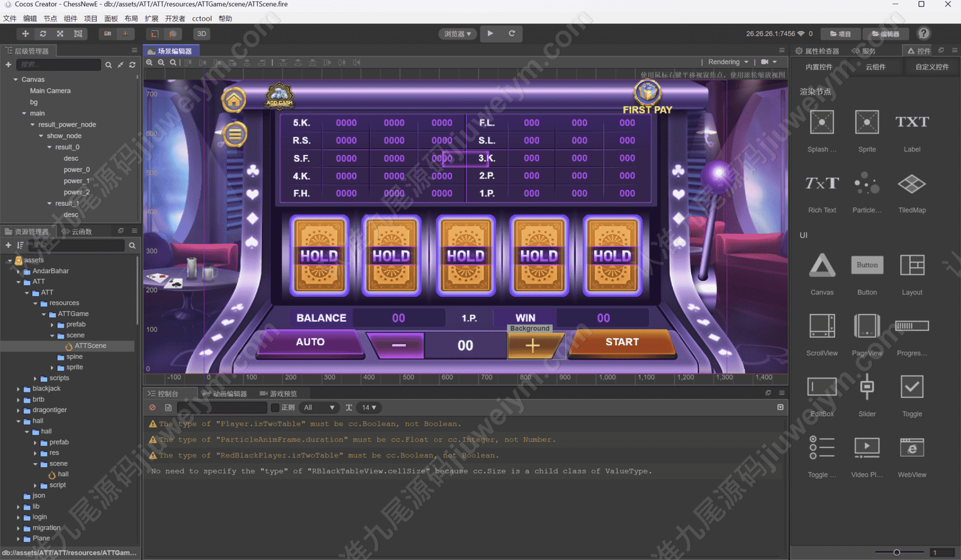Open the preview platform dropdown 浏览器
Screen dimensions: 961x560
point(457,34)
